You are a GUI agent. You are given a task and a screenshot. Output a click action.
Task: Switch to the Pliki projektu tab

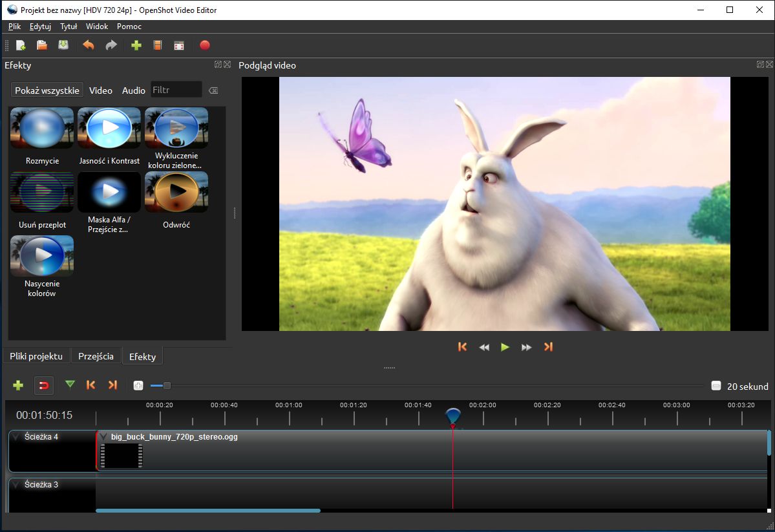[36, 356]
